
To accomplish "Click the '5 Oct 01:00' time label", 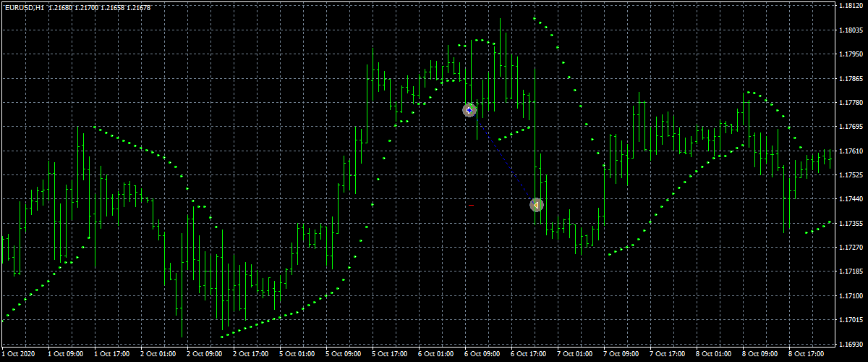I will 297,355.
